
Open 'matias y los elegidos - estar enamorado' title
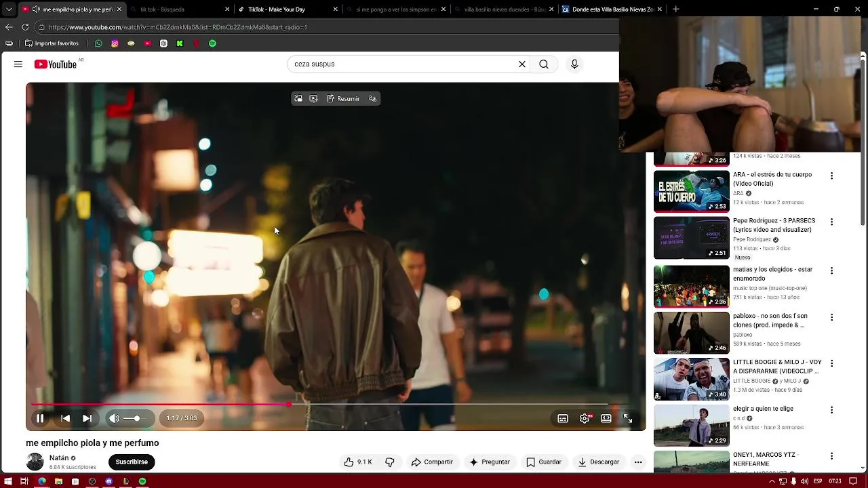[772, 274]
